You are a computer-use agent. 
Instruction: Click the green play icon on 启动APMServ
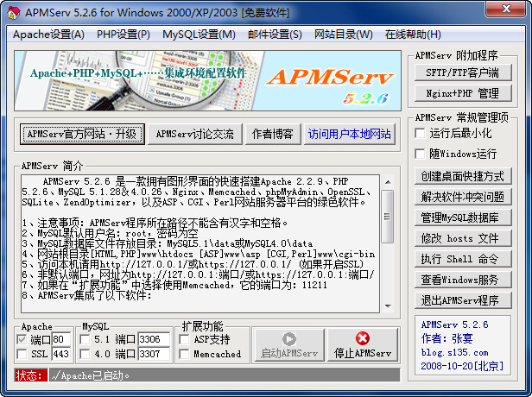click(x=288, y=339)
